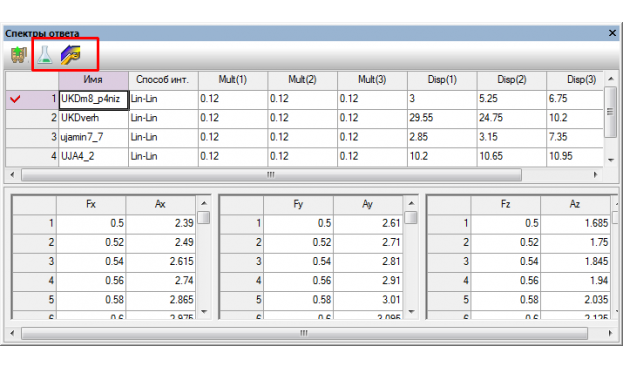Click left arrow of bottom horizontal scrollbar
Image resolution: width=623 pixels, height=370 pixels.
(12, 333)
